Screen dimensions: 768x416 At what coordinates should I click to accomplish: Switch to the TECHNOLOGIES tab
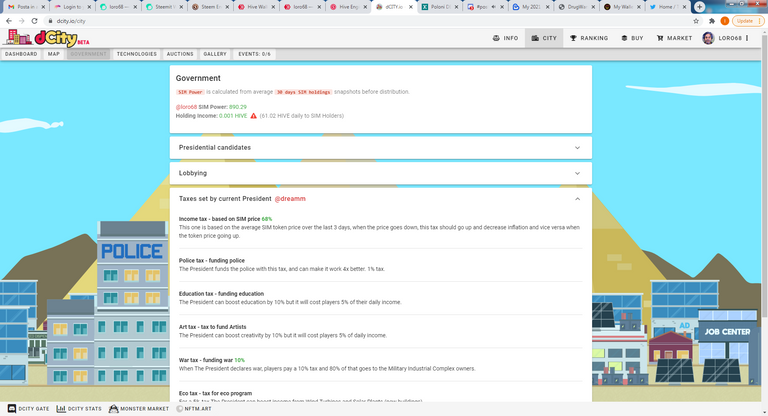point(137,54)
